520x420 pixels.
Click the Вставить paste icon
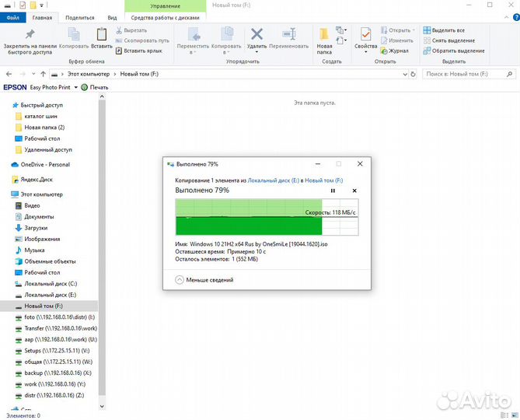102,37
